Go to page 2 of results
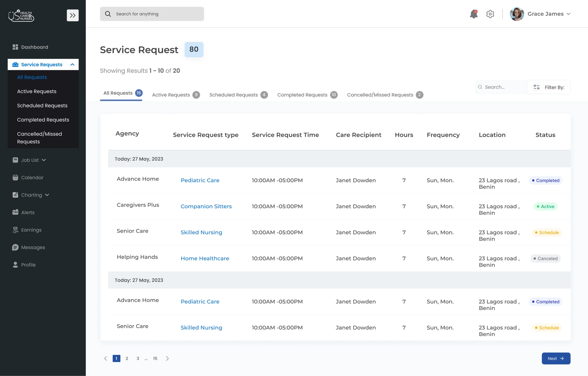 click(x=127, y=358)
